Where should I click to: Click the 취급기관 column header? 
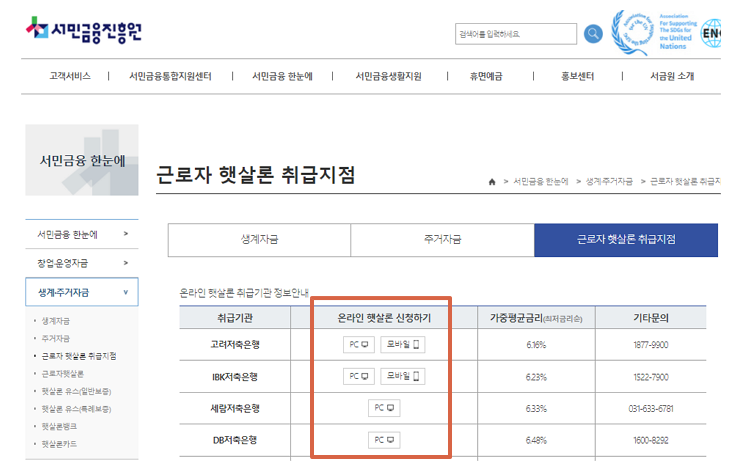pyautogui.click(x=235, y=318)
